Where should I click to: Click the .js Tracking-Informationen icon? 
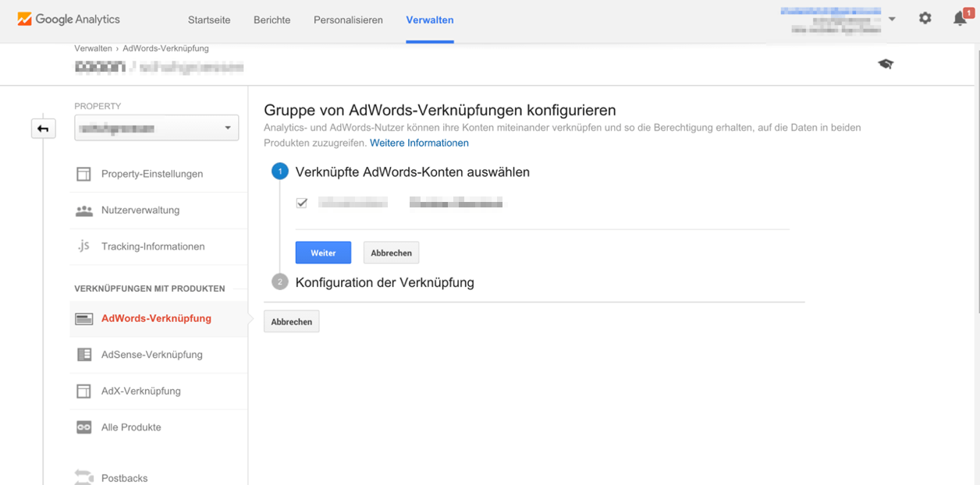click(83, 246)
